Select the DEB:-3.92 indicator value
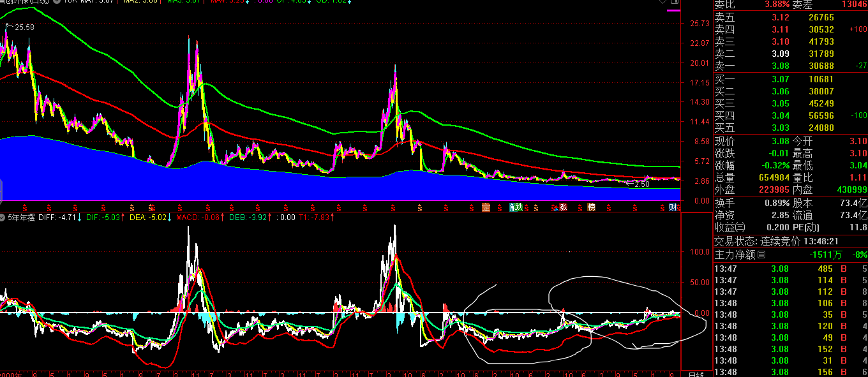This screenshot has width=868, height=377. coord(250,218)
